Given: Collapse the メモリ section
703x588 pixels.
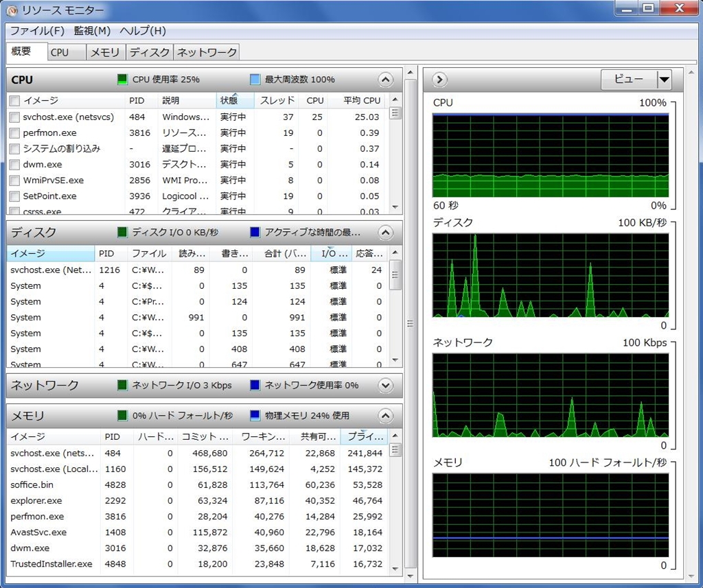Looking at the screenshot, I should 386,416.
